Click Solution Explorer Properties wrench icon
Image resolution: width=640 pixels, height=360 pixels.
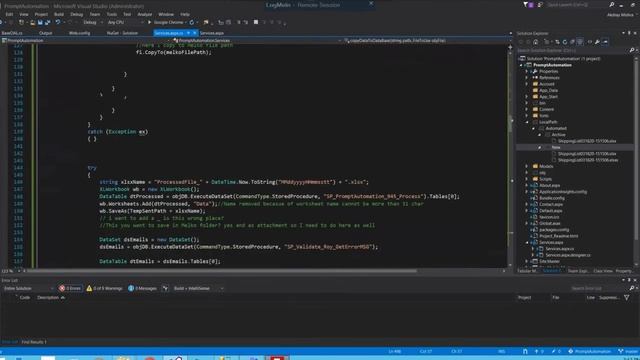(x=597, y=42)
